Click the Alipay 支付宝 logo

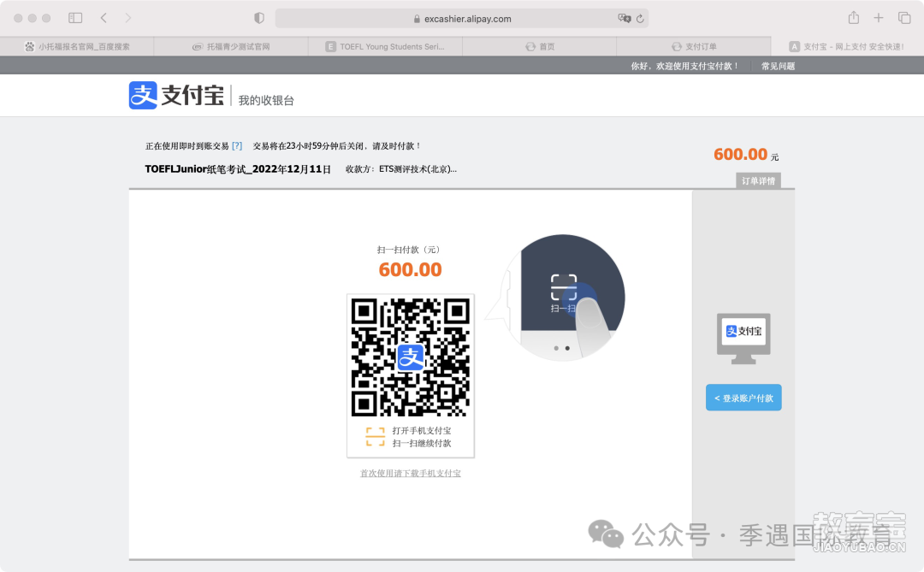176,96
